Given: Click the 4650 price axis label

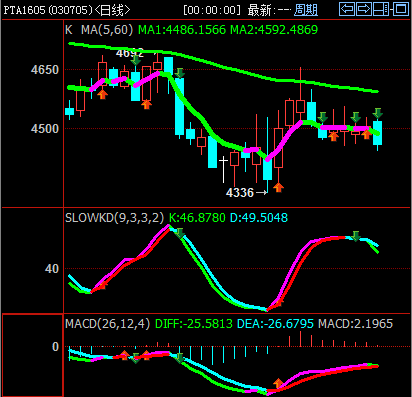Looking at the screenshot, I should [45, 70].
